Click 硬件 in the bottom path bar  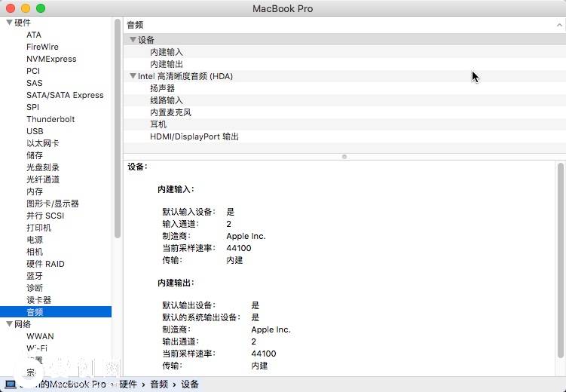tap(127, 384)
